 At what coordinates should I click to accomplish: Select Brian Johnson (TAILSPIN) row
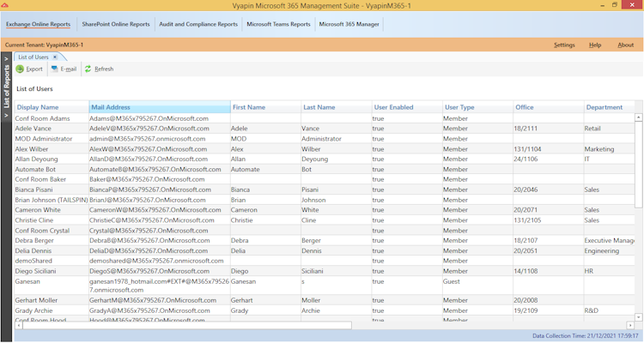[325, 200]
